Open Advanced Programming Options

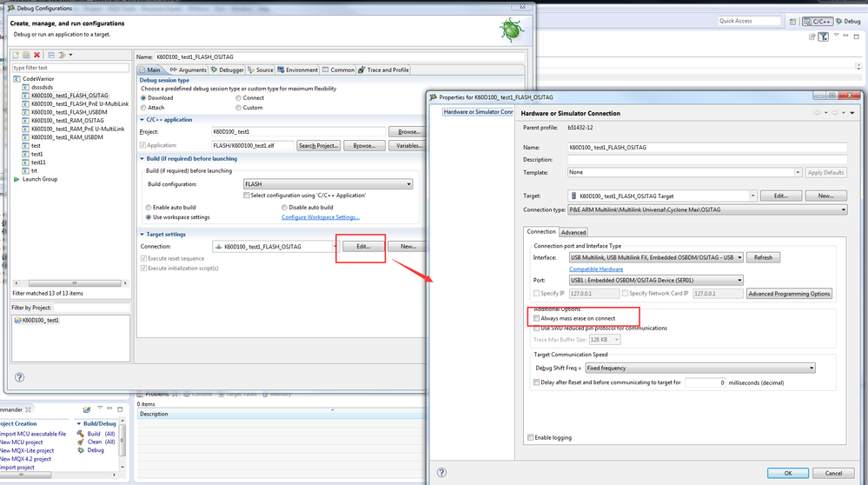click(789, 294)
